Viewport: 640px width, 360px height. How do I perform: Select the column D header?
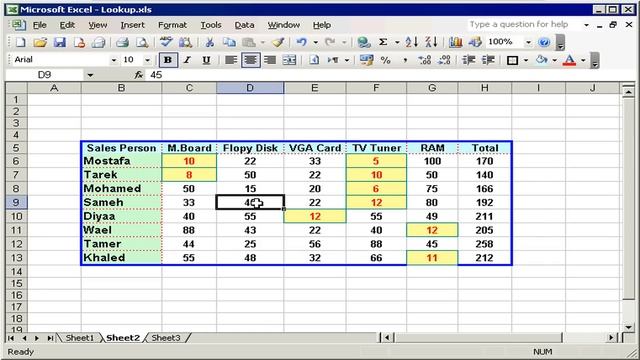click(x=250, y=88)
